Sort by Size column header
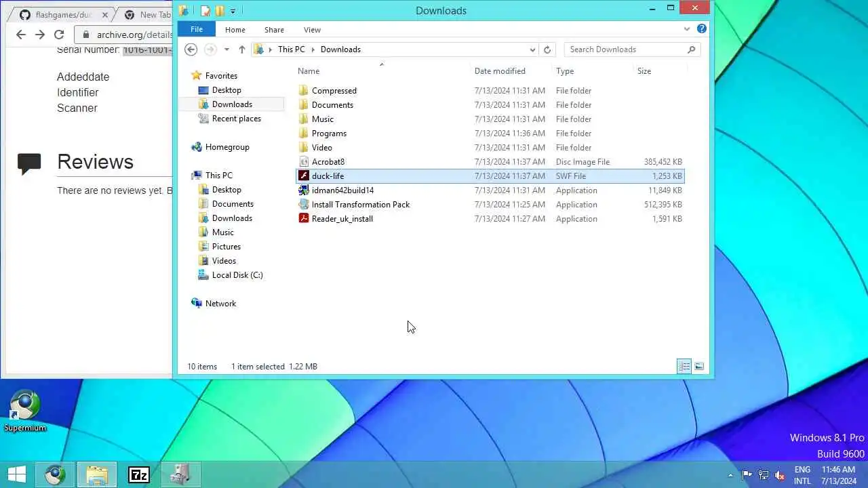This screenshot has width=868, height=488. coord(659,70)
